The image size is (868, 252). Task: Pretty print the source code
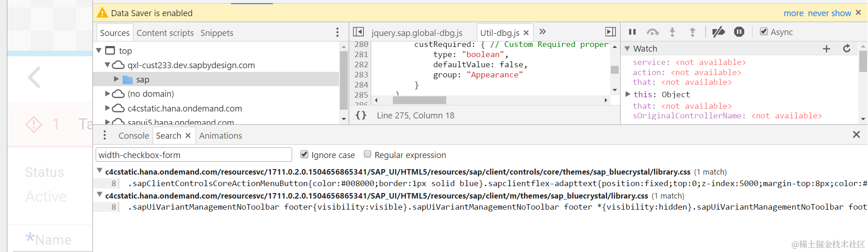click(x=361, y=115)
